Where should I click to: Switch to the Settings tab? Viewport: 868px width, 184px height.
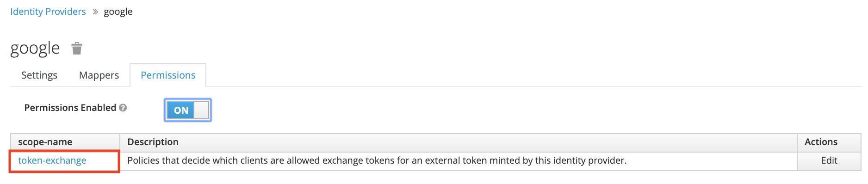click(x=39, y=75)
